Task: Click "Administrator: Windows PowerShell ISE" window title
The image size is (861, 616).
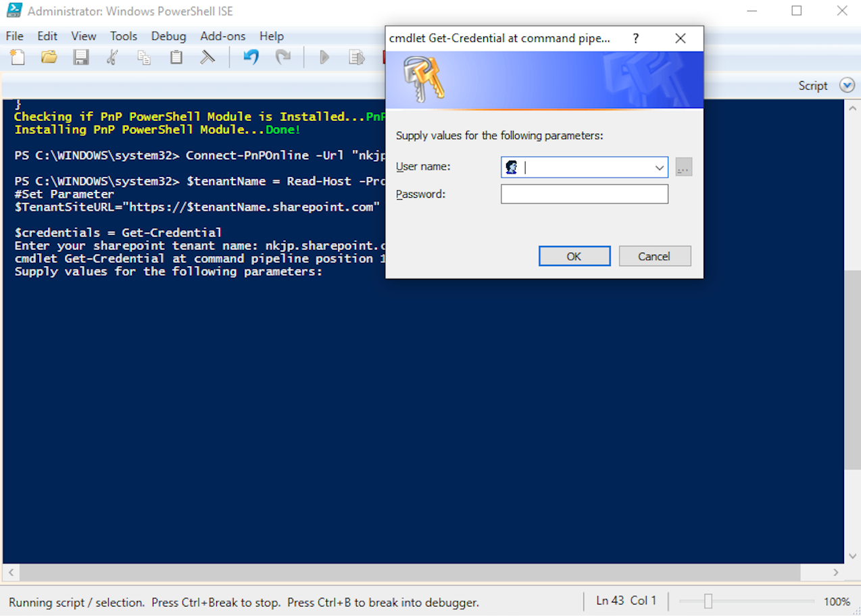Action: (130, 11)
